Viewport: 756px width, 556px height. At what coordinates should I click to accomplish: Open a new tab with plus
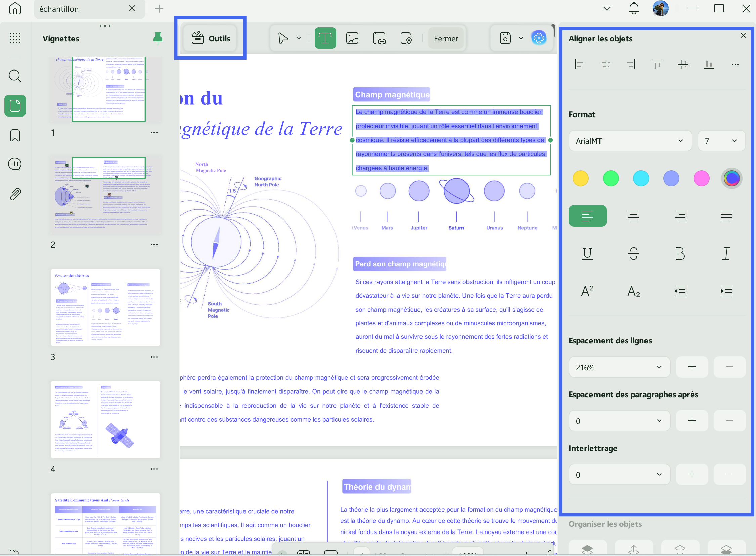click(159, 9)
